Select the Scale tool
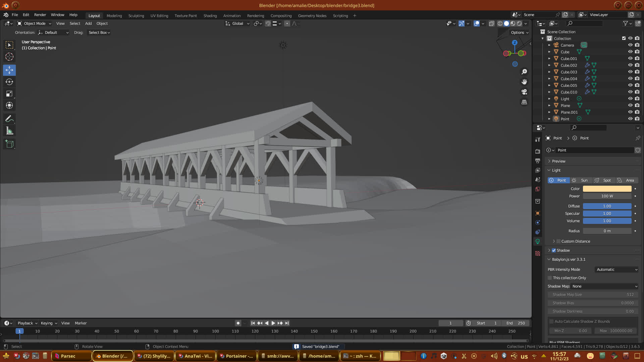644x362 pixels. (9, 94)
